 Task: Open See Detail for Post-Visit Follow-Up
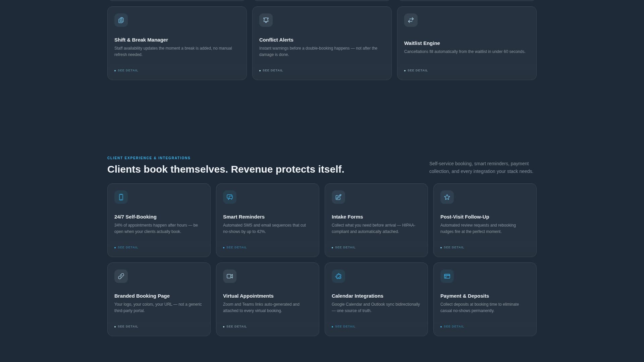coord(452,247)
